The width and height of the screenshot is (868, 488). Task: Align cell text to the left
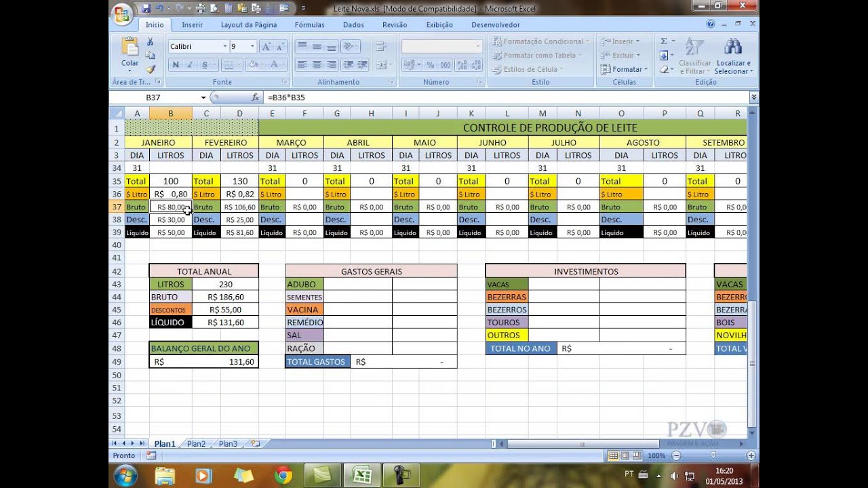coord(302,65)
